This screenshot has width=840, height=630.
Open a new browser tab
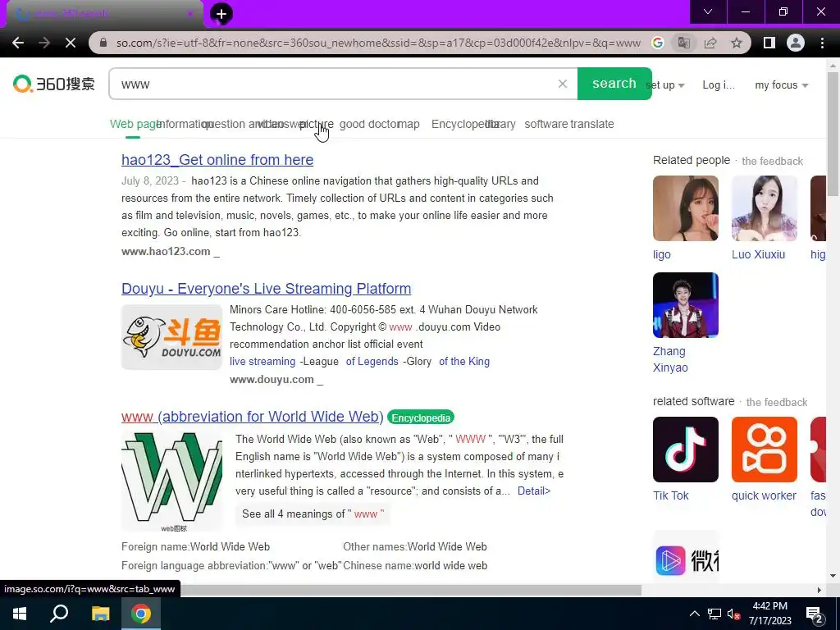pos(221,14)
